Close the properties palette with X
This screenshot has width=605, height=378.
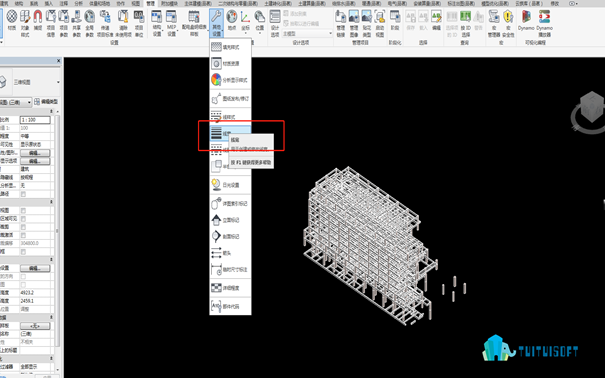point(59,61)
